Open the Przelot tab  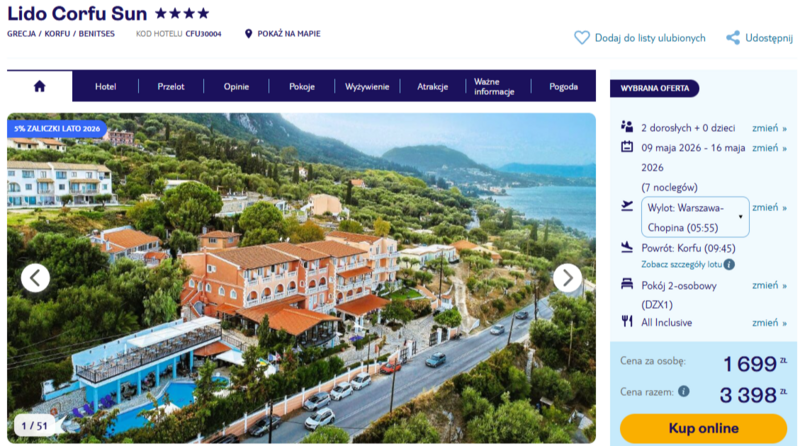coord(171,86)
